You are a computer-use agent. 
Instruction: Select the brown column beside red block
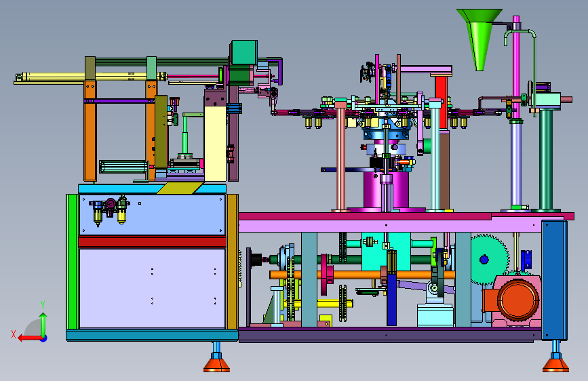(444, 171)
